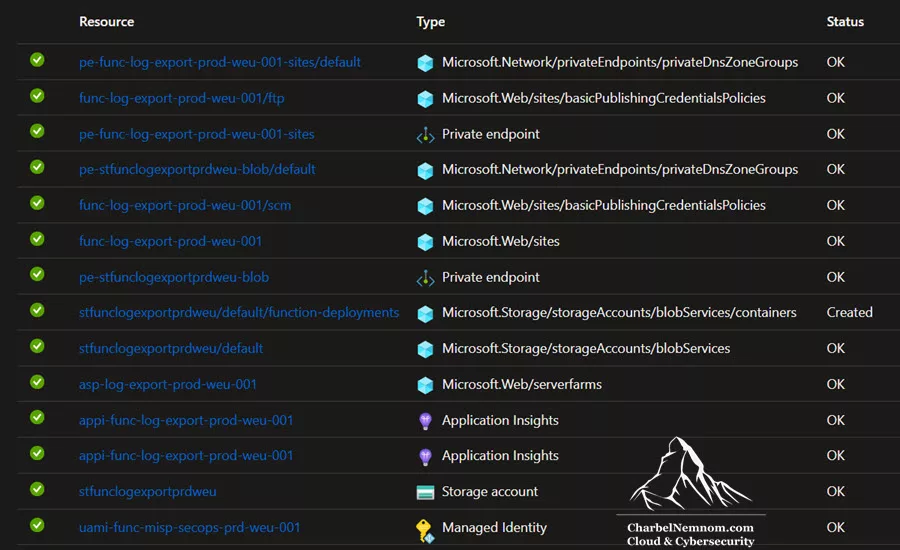This screenshot has height=550, width=900.
Task: Click green check for pe-stfunclogexportprdweu-blob/default
Action: tap(37, 167)
